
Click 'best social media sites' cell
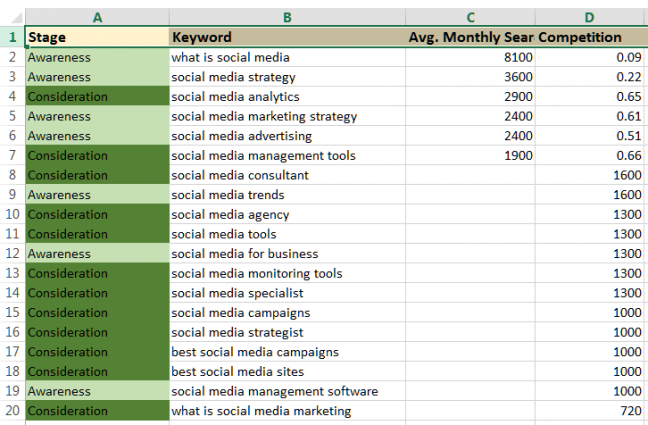[287, 371]
